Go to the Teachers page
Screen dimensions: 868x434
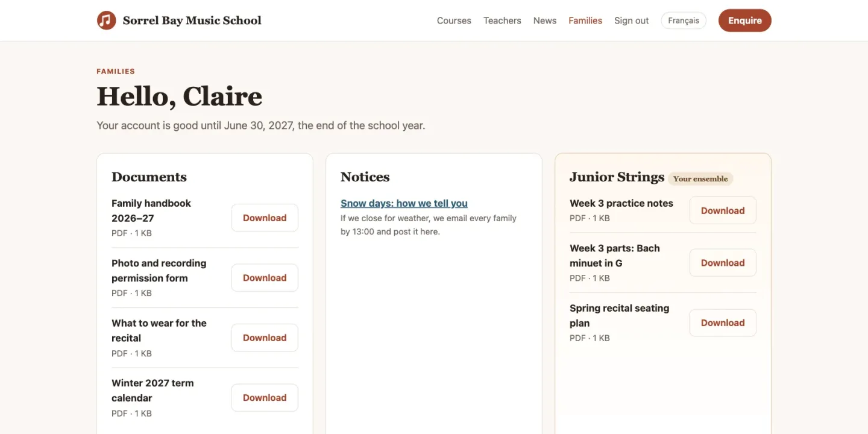click(502, 20)
